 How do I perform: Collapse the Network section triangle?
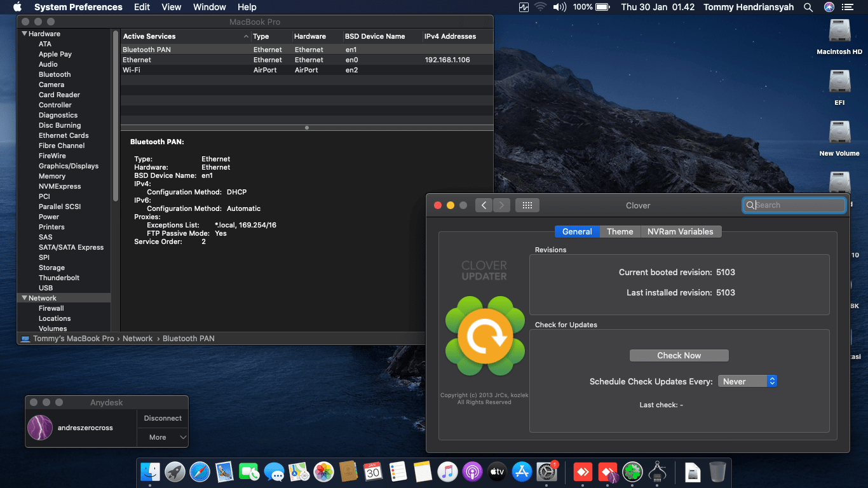pos(25,298)
